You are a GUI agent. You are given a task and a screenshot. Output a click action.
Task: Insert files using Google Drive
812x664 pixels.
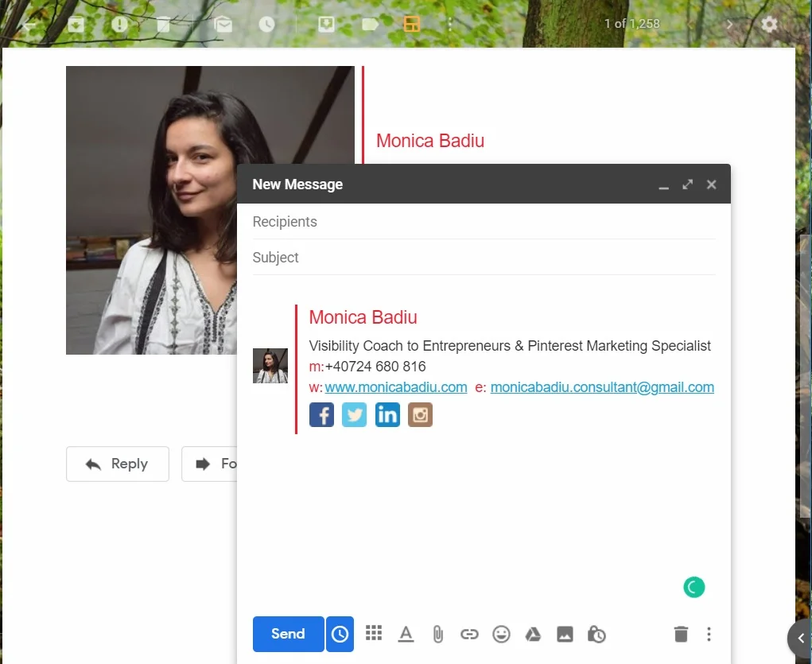pos(533,634)
